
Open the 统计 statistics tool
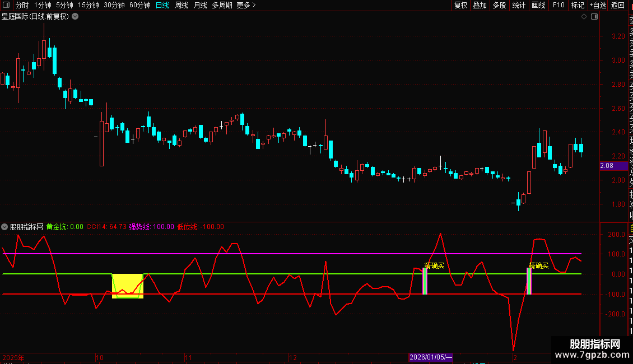coord(519,6)
